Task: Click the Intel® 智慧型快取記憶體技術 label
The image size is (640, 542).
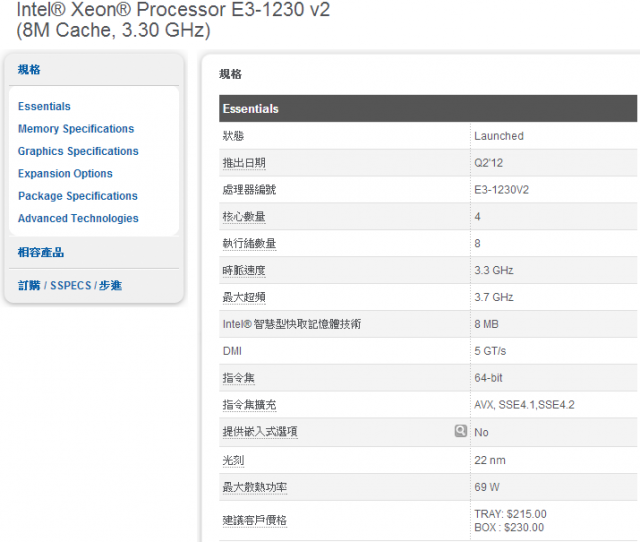Action: coord(292,324)
